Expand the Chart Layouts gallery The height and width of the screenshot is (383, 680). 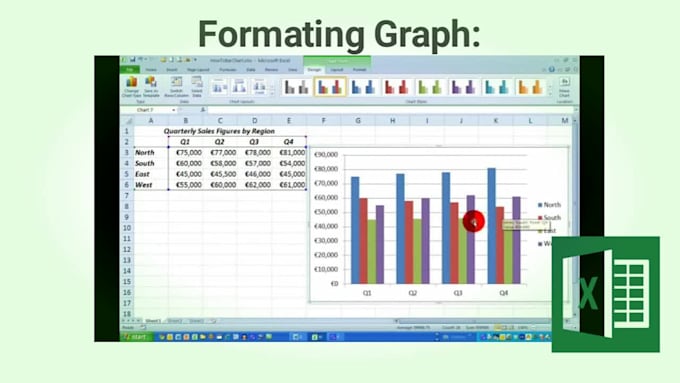click(272, 94)
